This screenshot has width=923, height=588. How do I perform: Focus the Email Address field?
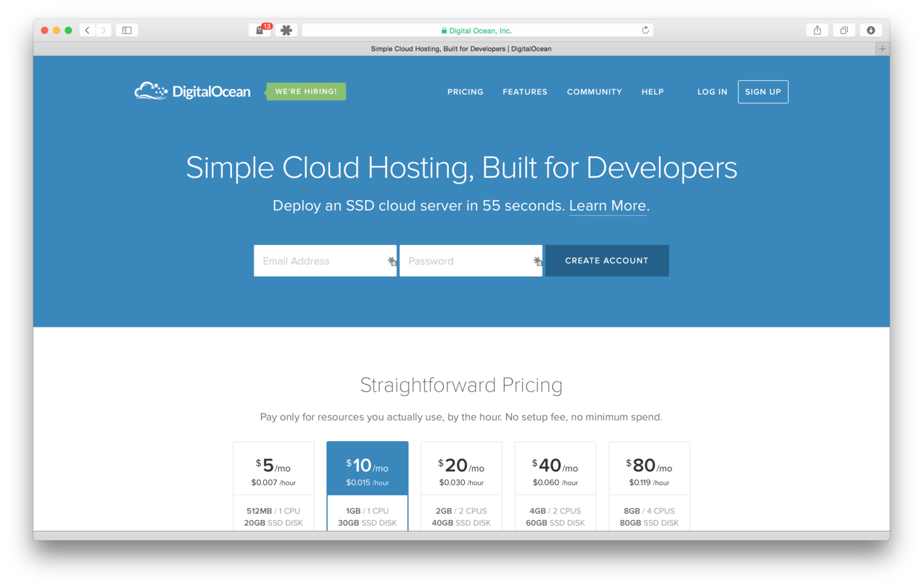tap(325, 261)
